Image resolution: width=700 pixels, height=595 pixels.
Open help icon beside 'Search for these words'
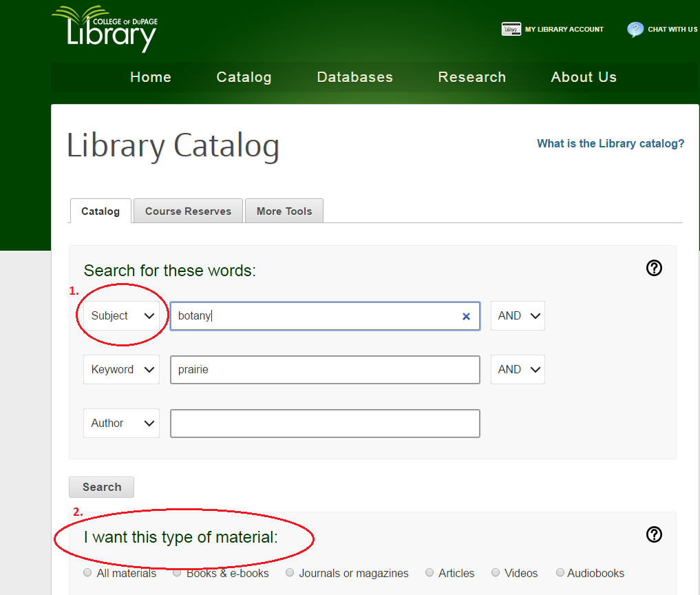click(x=654, y=268)
